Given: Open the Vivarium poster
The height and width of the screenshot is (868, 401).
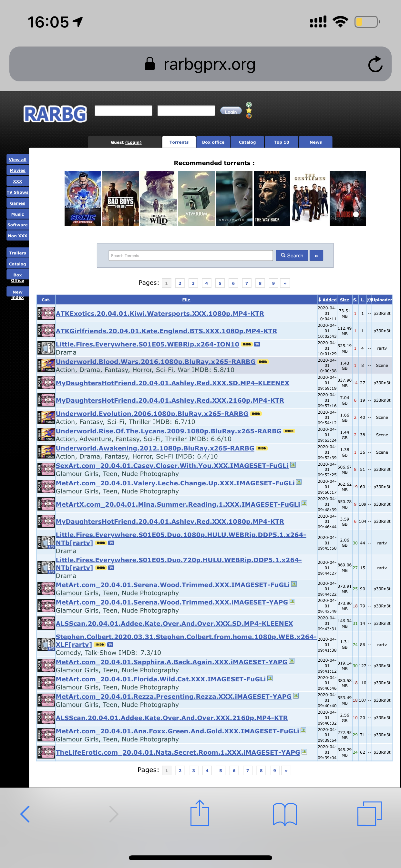Looking at the screenshot, I should click(196, 199).
